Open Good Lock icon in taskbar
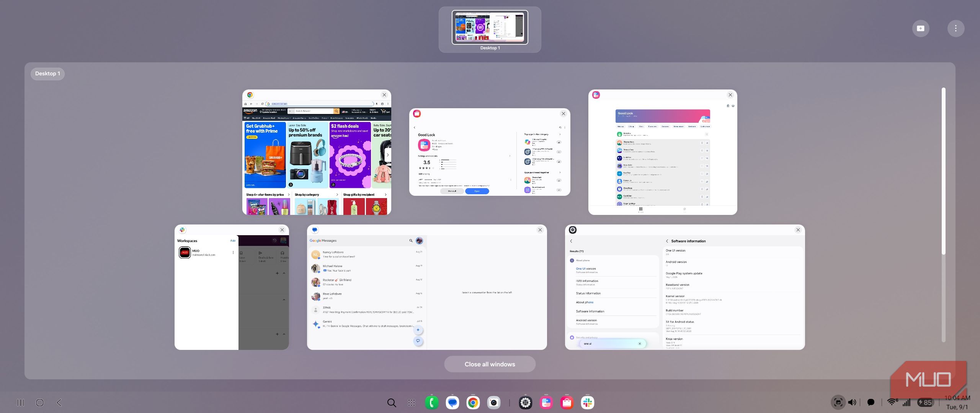The height and width of the screenshot is (413, 980). [x=546, y=403]
